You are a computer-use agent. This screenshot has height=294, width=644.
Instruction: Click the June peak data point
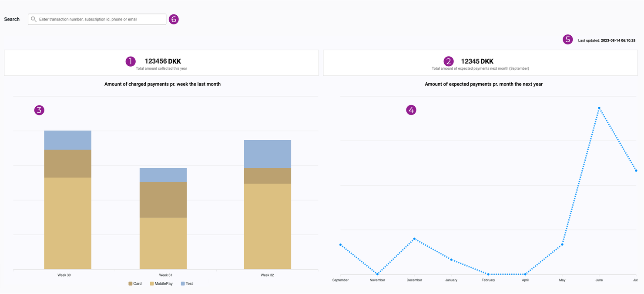click(599, 108)
